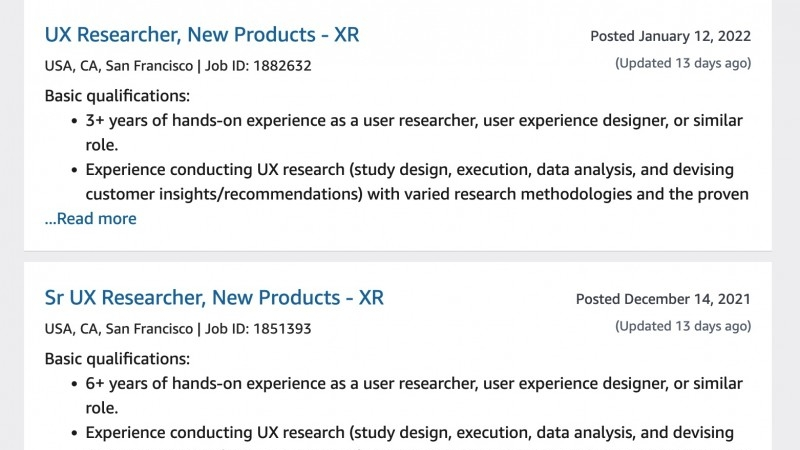
Task: Click the Posted January 12, 2022 date
Action: click(670, 36)
